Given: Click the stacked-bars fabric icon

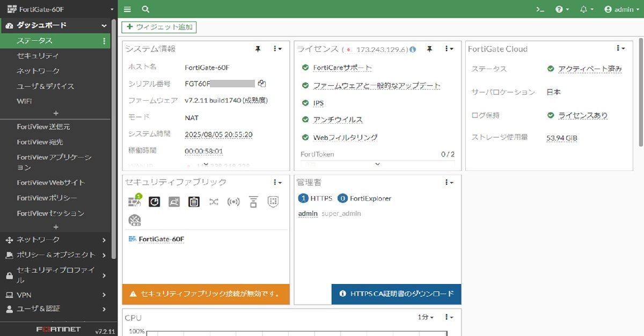Looking at the screenshot, I should click(253, 201).
